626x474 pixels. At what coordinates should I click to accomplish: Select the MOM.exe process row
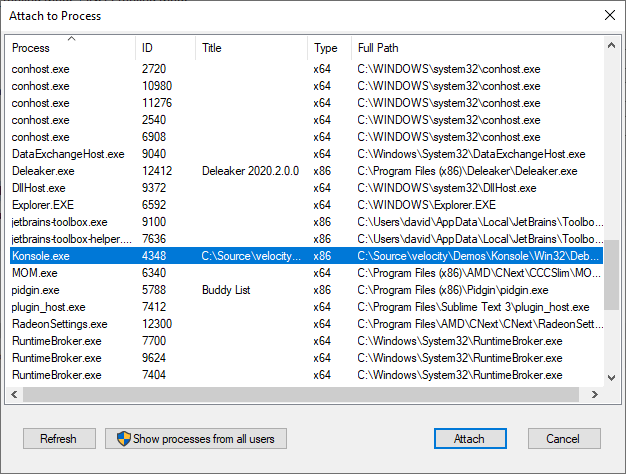pyautogui.click(x=306, y=273)
